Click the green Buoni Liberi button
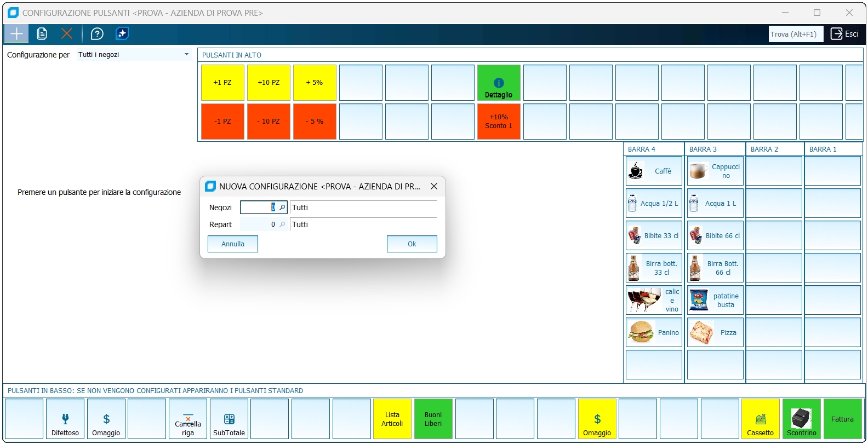 (x=433, y=419)
